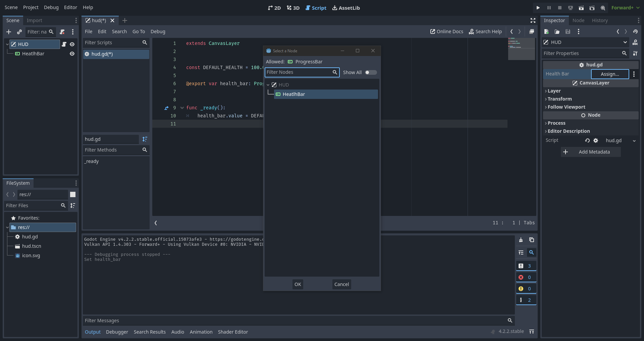Toggle error messages filter in output
This screenshot has height=341, width=644.
coord(526,277)
